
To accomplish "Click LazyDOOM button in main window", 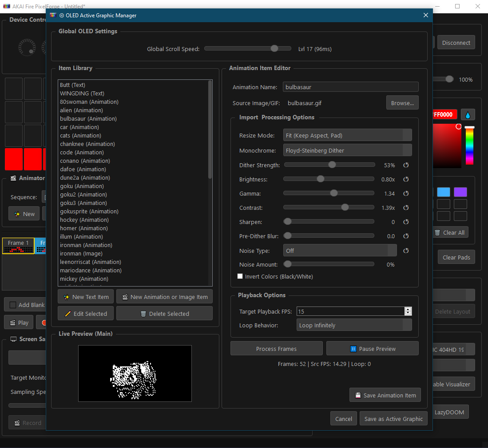I will tap(449, 412).
